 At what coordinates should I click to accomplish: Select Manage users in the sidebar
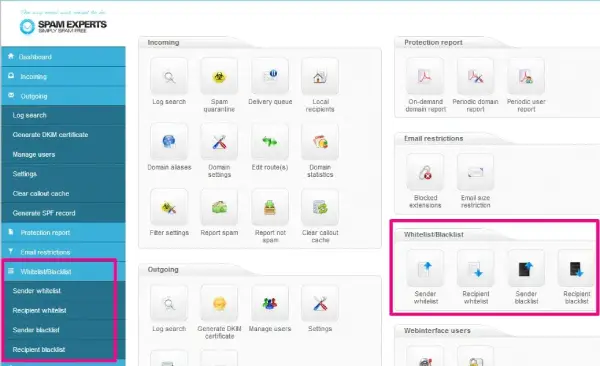[64, 154]
